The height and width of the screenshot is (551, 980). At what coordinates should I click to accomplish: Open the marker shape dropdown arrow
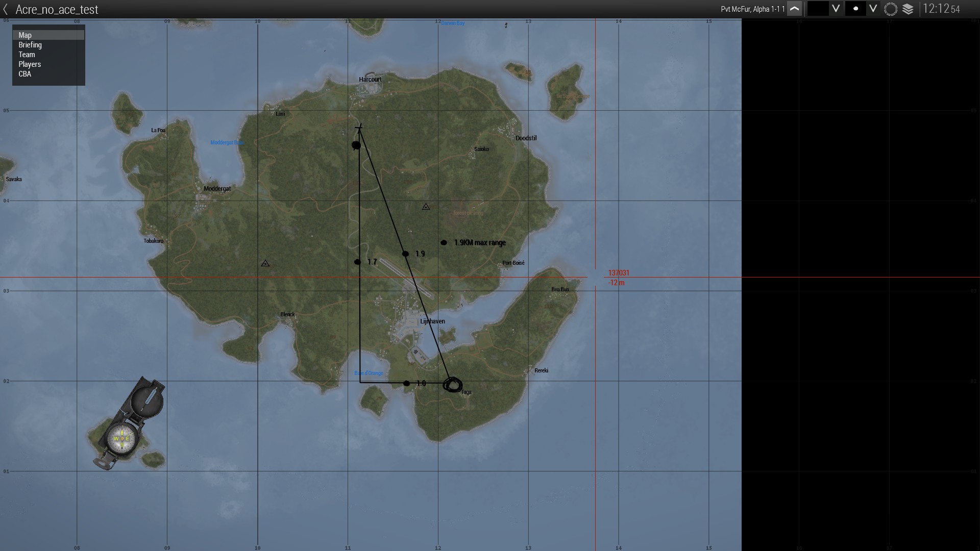click(x=873, y=9)
